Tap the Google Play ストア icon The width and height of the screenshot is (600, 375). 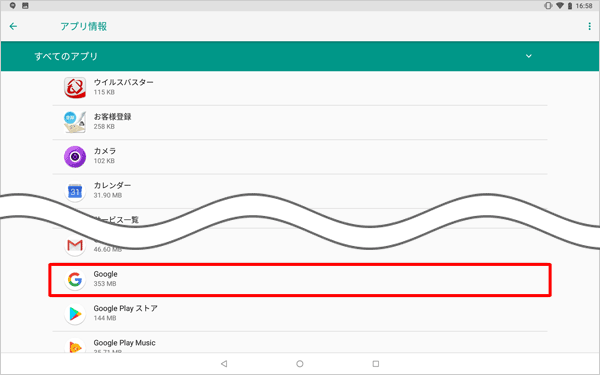pyautogui.click(x=75, y=314)
